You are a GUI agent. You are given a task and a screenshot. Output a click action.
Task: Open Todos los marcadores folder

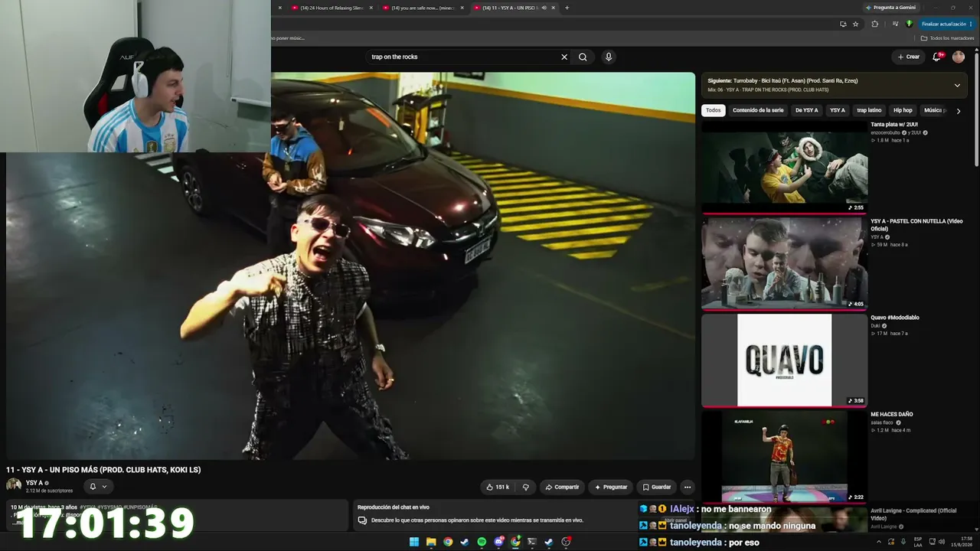coord(947,38)
